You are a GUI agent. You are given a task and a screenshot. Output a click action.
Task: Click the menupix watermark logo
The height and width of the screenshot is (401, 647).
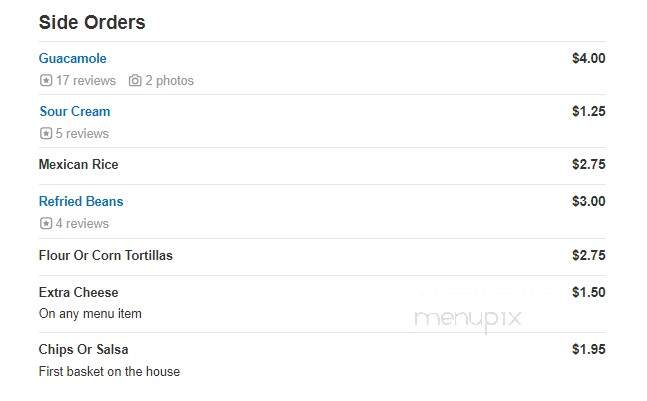(468, 320)
